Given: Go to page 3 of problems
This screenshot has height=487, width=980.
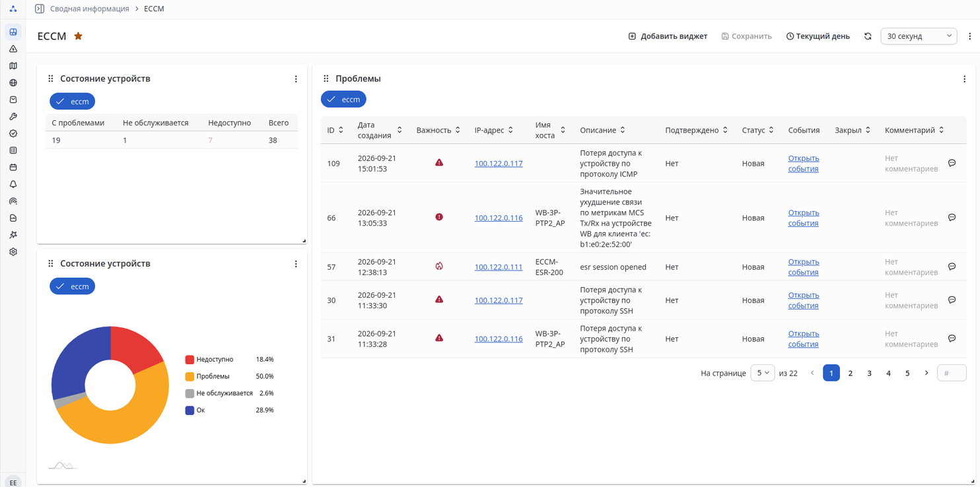Looking at the screenshot, I should click(x=869, y=373).
